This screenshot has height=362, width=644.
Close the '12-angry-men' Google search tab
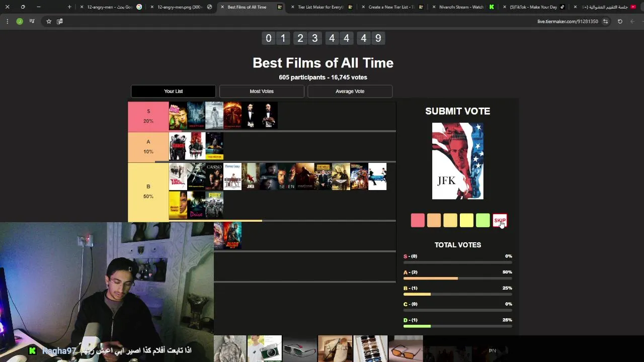[82, 7]
